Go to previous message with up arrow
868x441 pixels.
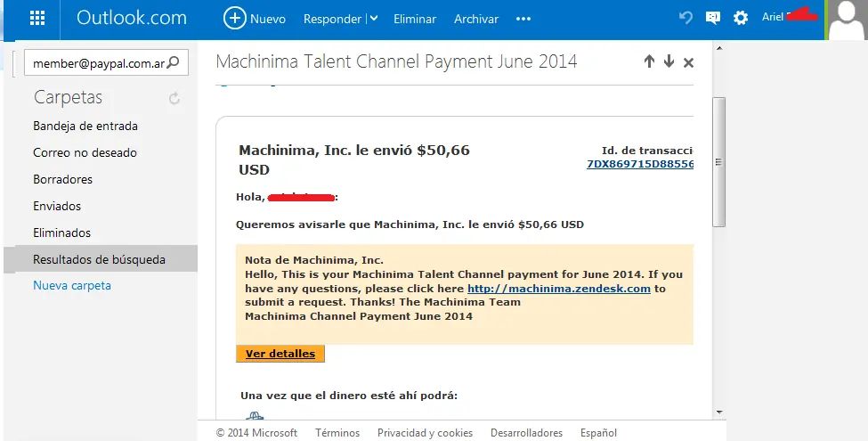pyautogui.click(x=649, y=61)
